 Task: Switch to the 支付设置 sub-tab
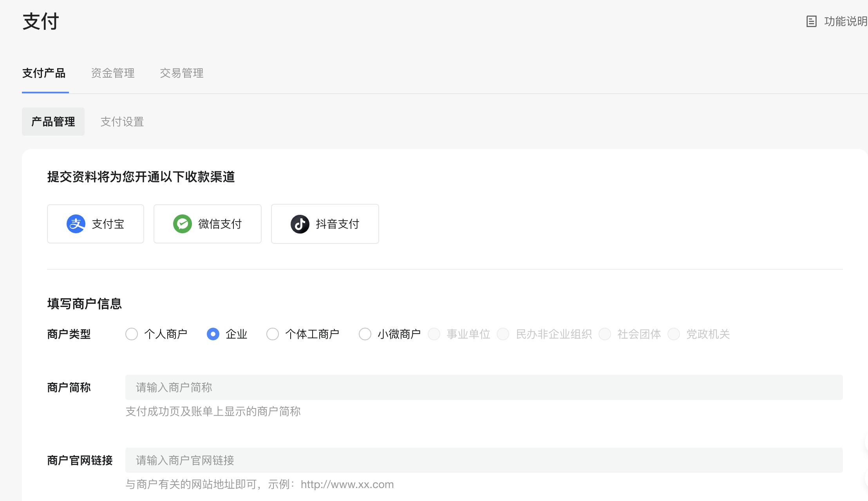click(122, 122)
